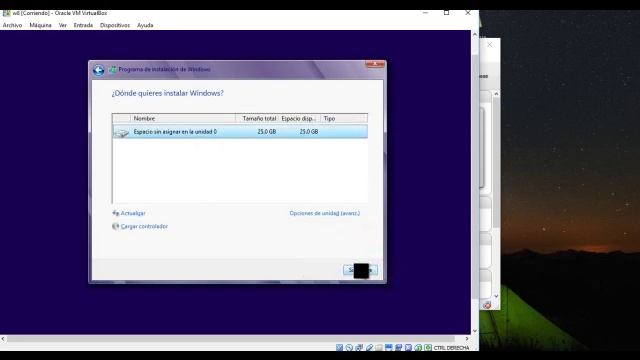
Task: Click the mouse integration status icon
Action: [418, 347]
